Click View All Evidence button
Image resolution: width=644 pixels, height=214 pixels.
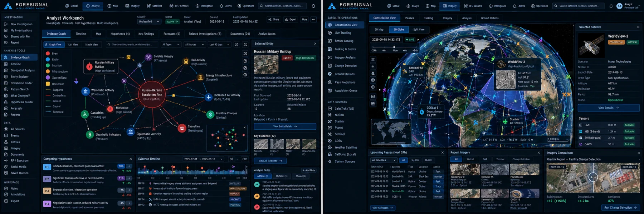coord(270,161)
